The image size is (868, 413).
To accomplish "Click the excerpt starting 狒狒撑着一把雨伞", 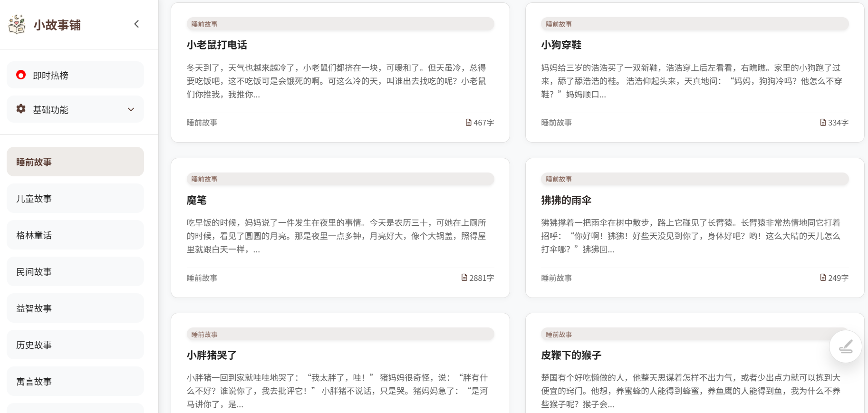I will tap(691, 236).
